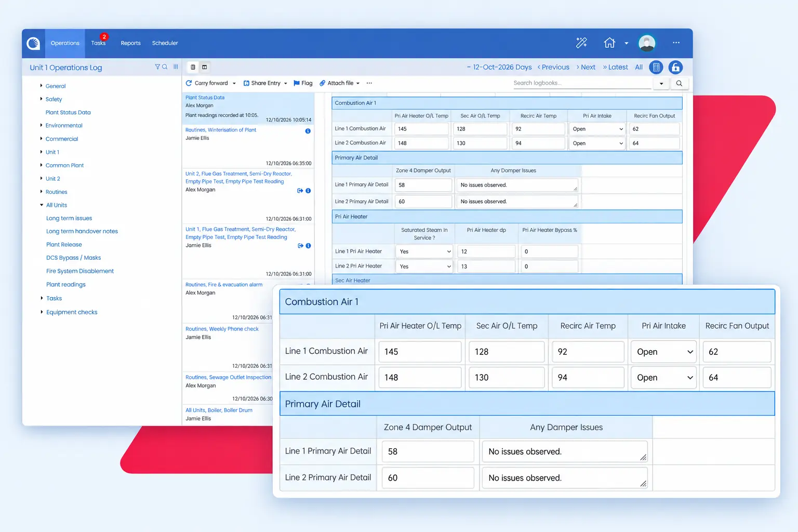Open the home icon in top bar

point(609,43)
